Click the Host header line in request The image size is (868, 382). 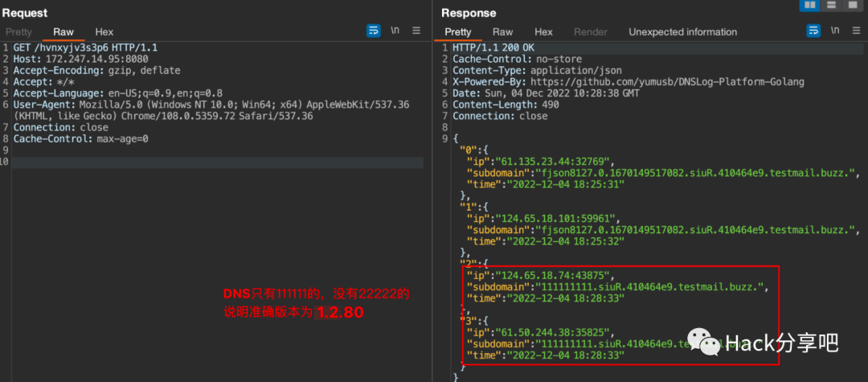[80, 60]
